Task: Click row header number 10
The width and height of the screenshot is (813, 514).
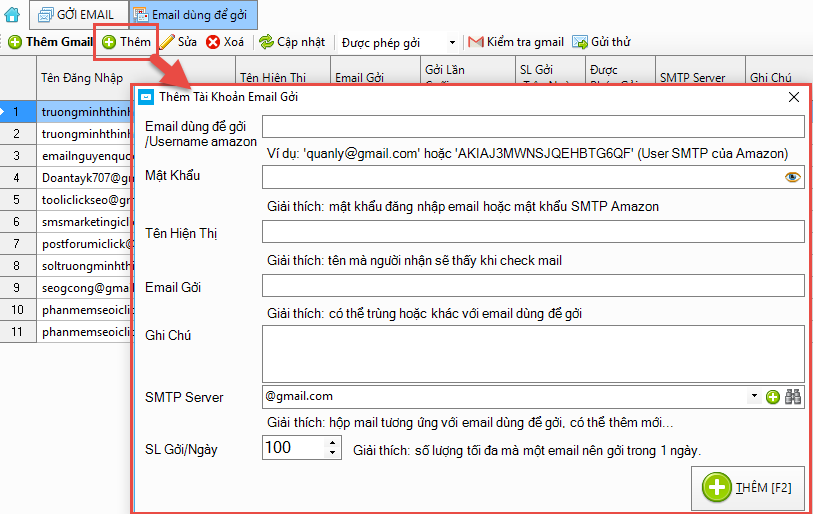Action: (x=18, y=310)
